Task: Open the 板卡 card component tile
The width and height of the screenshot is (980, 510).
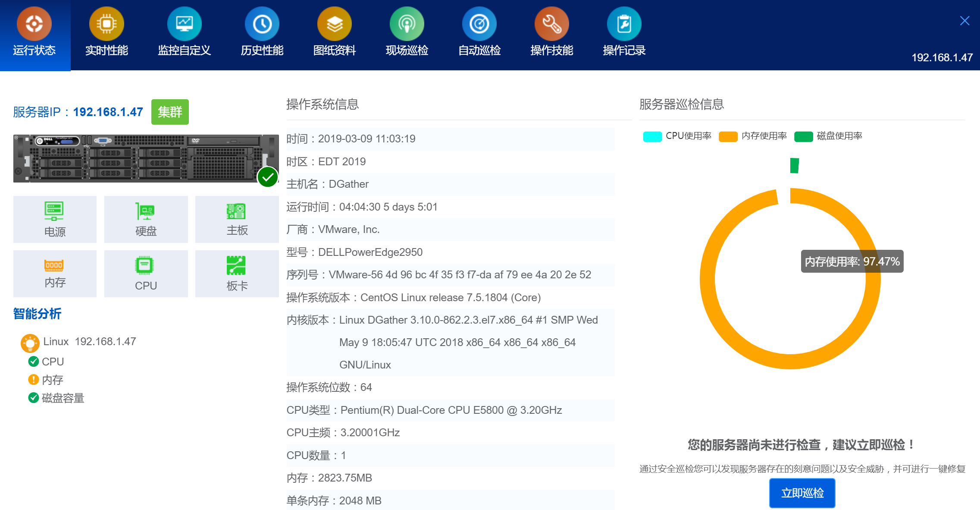Action: [x=237, y=274]
